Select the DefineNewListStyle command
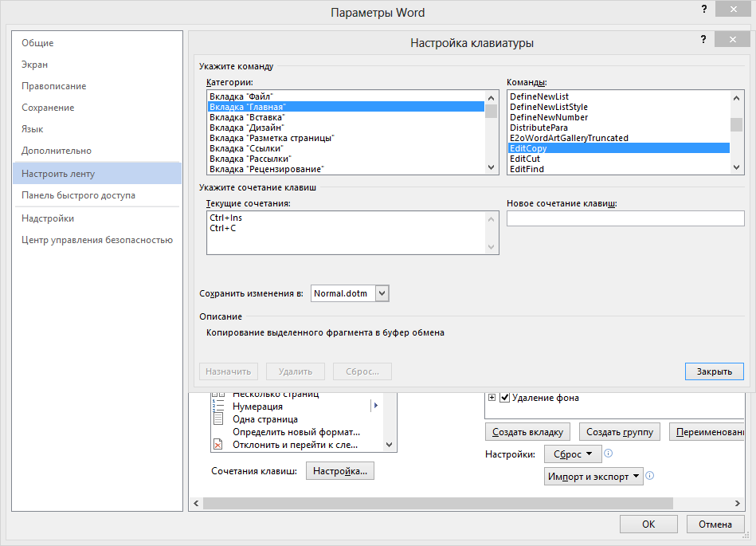The height and width of the screenshot is (546, 756). pyautogui.click(x=619, y=107)
